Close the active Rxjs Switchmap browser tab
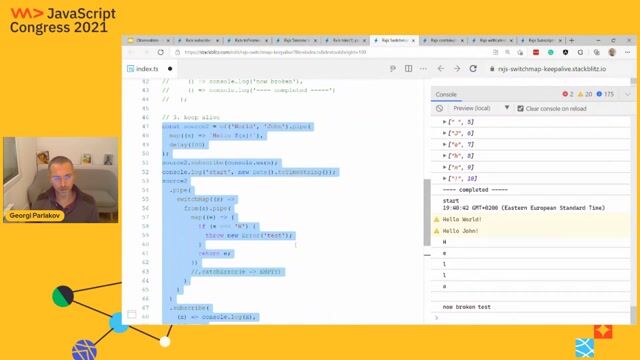This screenshot has width=640, height=360. 413,40
